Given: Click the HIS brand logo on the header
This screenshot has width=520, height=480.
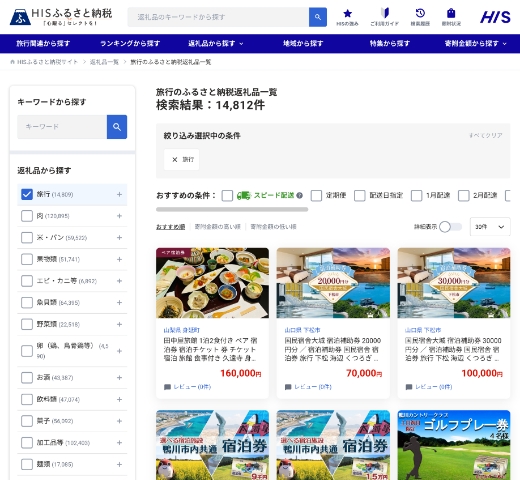Looking at the screenshot, I should tap(495, 17).
